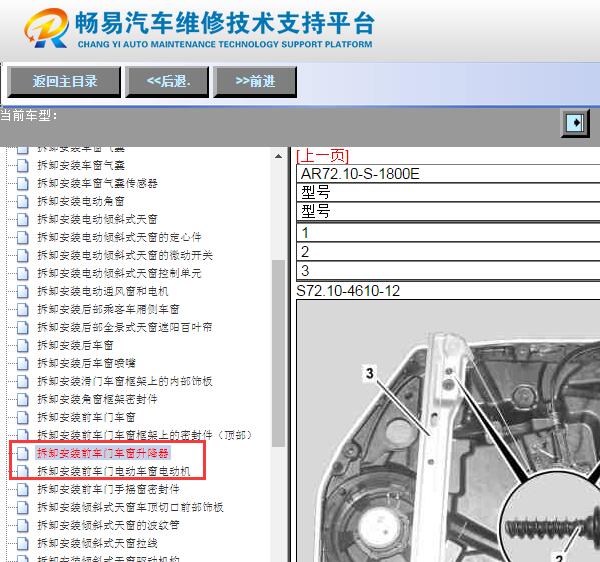Open tree item 拆卸安装前车门车窗框架上的密封件（顶部）
Screen dimensions: 600x562
[x=145, y=435]
